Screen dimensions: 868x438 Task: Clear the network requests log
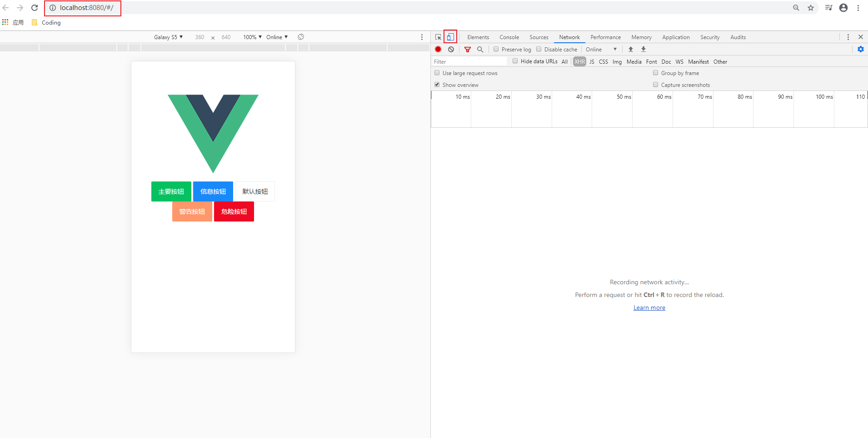click(451, 49)
